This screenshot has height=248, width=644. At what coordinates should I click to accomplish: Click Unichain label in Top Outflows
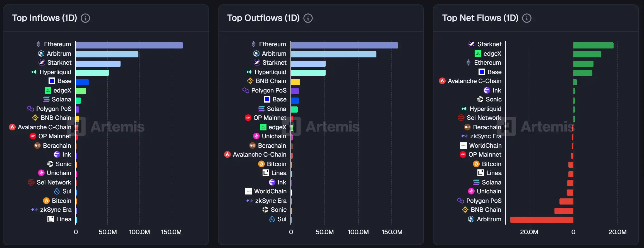(274, 136)
